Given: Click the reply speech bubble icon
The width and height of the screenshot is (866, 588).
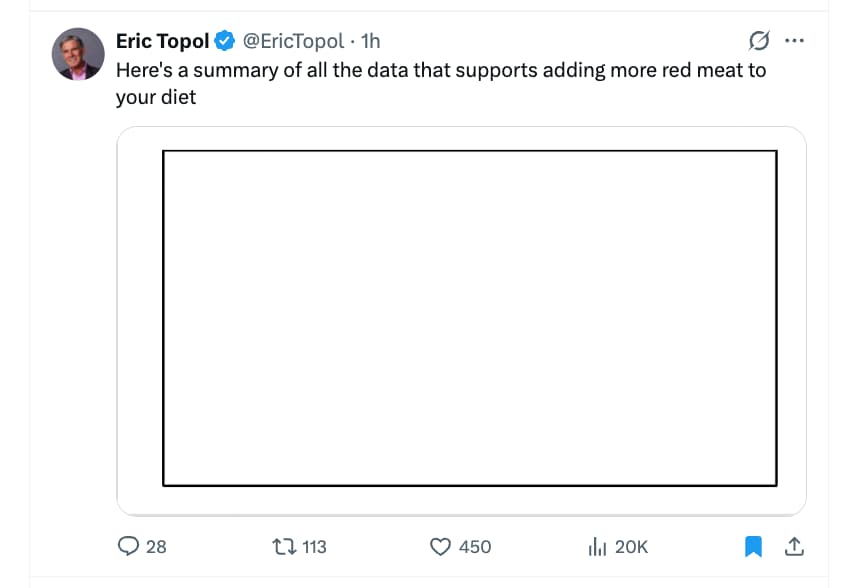Looking at the screenshot, I should point(128,547).
